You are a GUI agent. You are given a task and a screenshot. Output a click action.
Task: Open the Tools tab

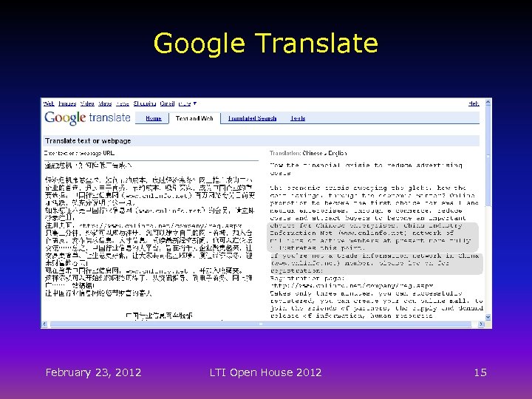[x=298, y=118]
